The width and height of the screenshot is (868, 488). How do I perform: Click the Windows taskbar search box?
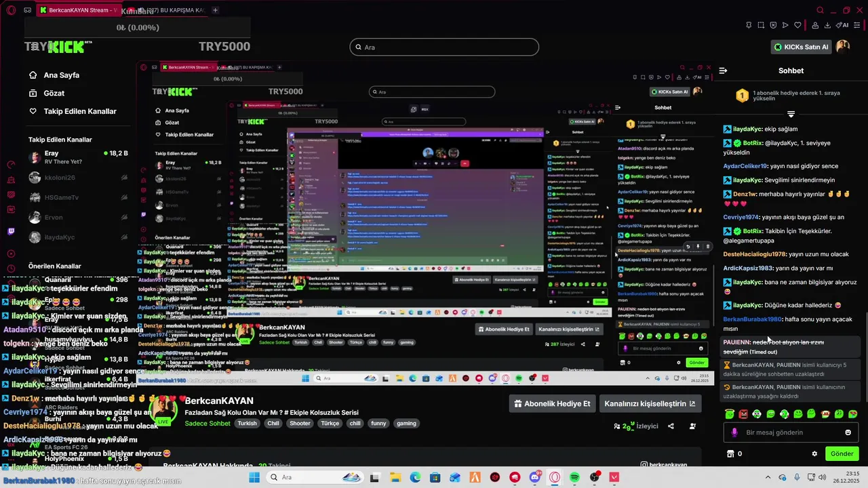315,477
